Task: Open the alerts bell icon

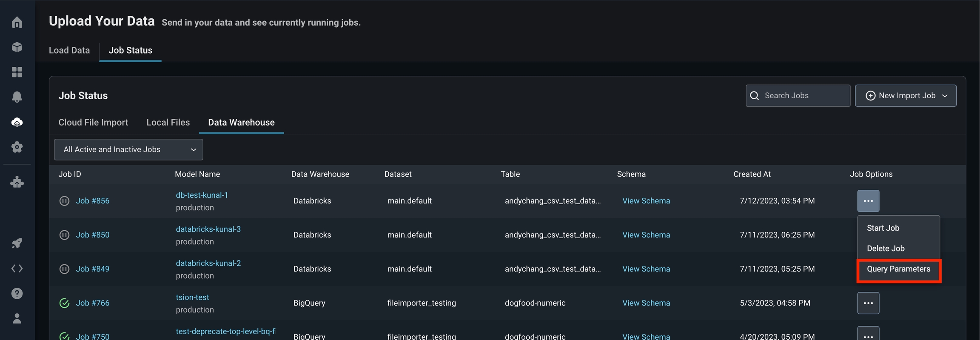Action: point(17,97)
